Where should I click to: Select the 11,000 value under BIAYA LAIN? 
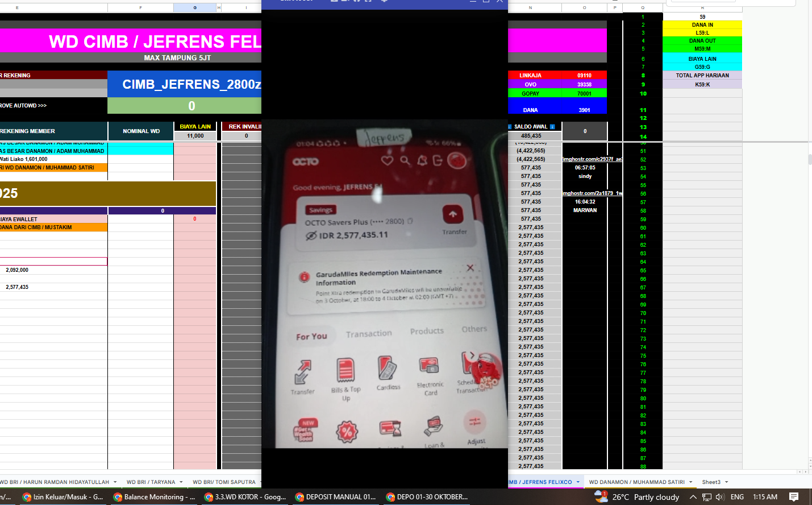click(x=195, y=136)
